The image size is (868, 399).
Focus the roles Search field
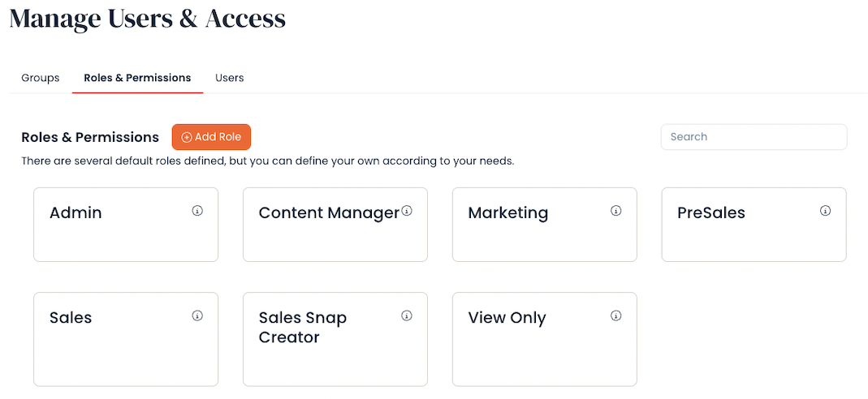click(x=754, y=137)
